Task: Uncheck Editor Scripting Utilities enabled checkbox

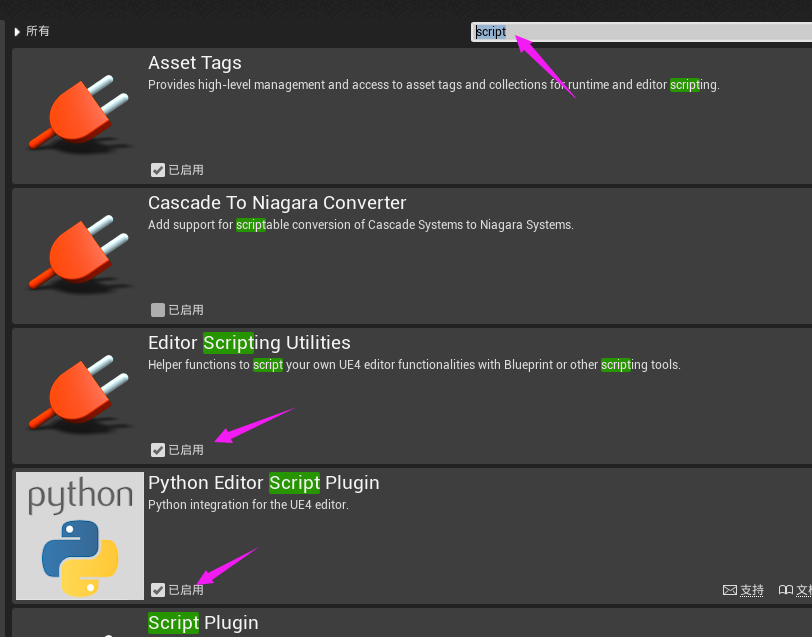Action: [157, 450]
